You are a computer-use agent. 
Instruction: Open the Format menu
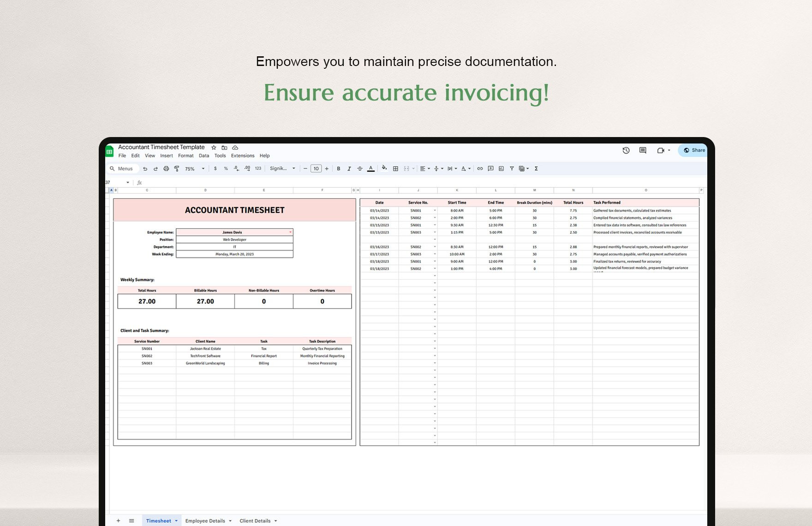[x=186, y=156]
